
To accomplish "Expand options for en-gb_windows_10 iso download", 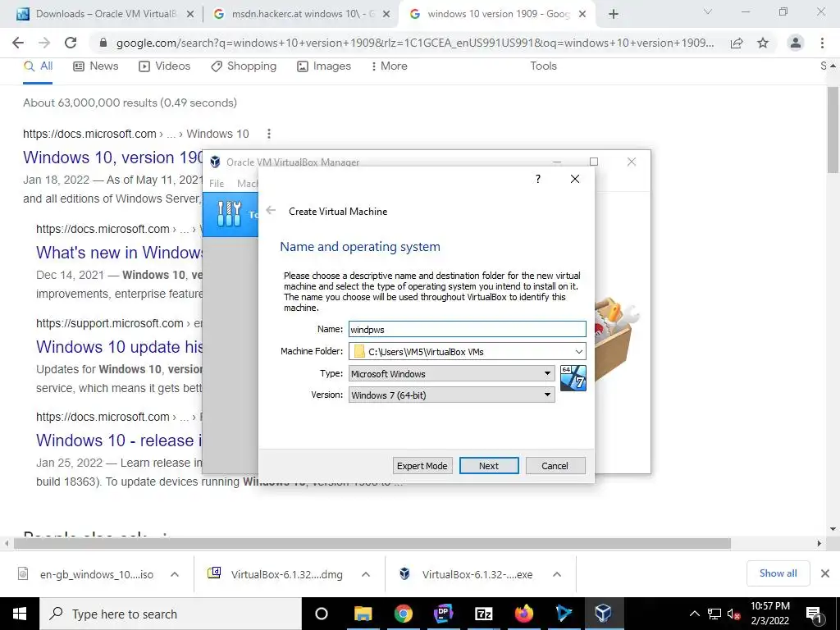I will pos(175,574).
